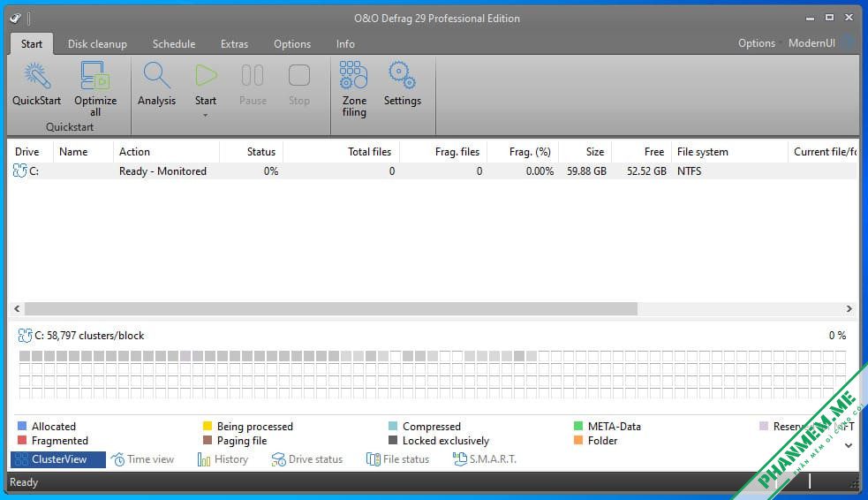Click the brown Paging file swatch

tap(208, 440)
